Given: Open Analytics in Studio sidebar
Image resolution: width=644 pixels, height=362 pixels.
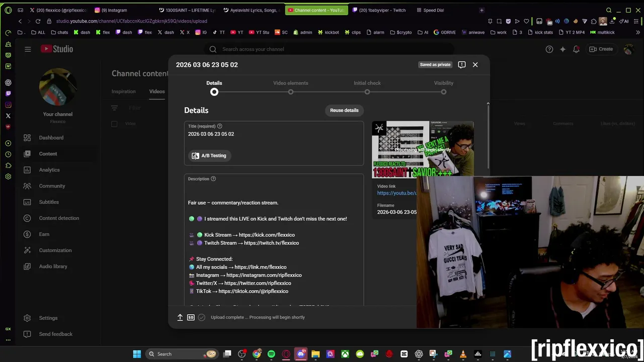Looking at the screenshot, I should 50,170.
